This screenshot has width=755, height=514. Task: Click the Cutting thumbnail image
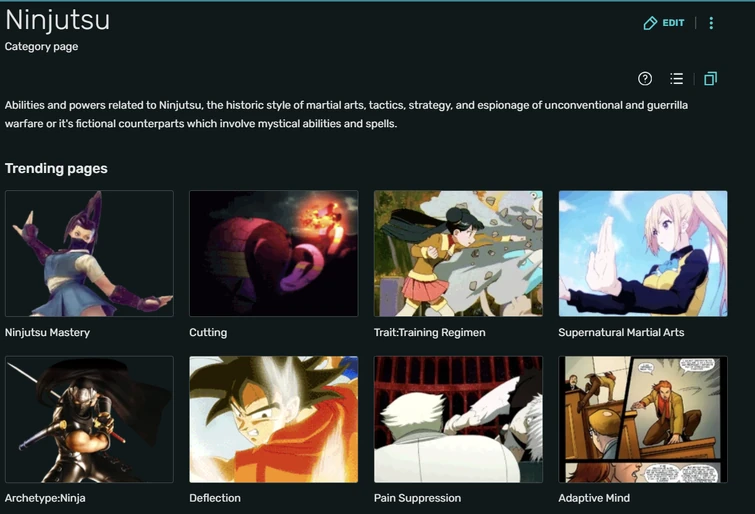[273, 253]
